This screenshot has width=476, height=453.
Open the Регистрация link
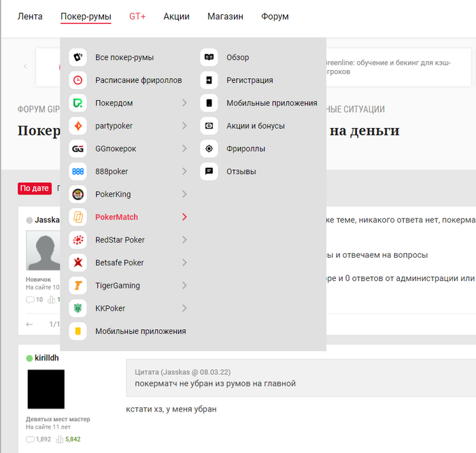tap(250, 80)
